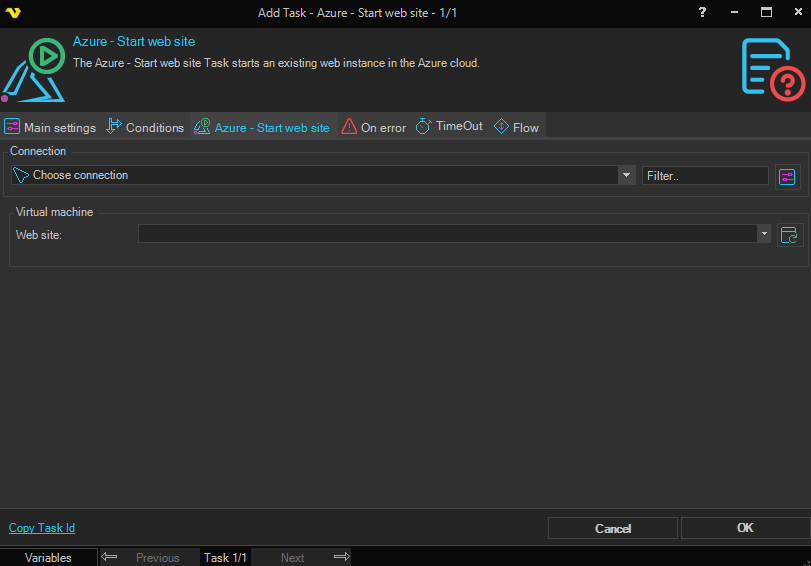This screenshot has width=811, height=566.
Task: Click the app logo in title bar
Action: [14, 13]
